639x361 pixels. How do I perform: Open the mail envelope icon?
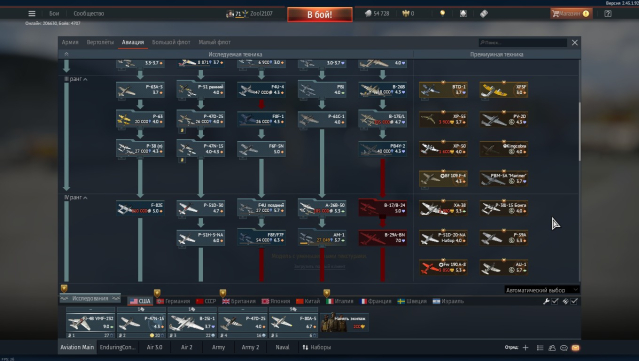[x=575, y=348]
